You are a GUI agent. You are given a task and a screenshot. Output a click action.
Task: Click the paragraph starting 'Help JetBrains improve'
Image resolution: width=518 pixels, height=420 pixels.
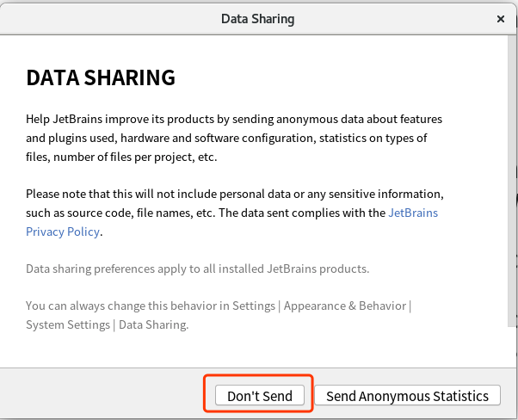coord(234,138)
